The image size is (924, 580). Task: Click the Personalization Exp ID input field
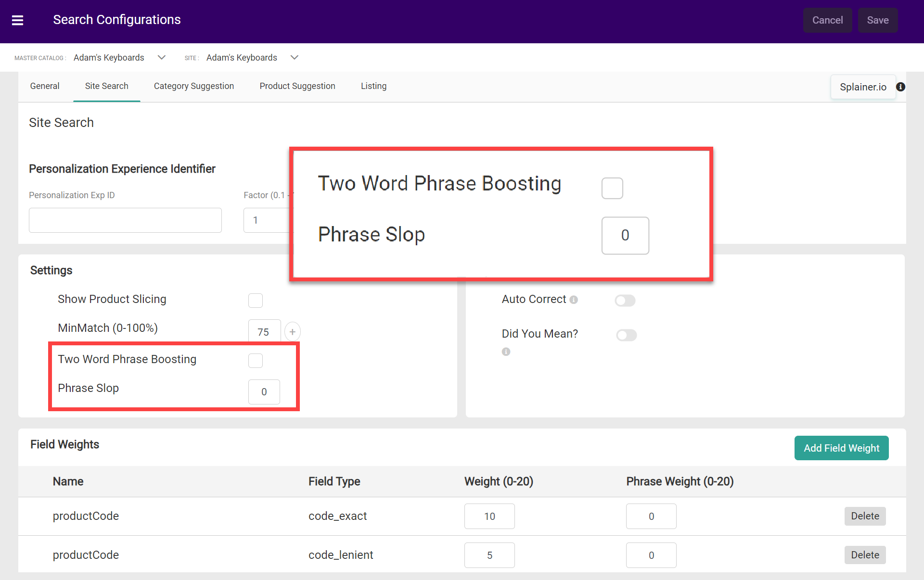click(x=125, y=220)
